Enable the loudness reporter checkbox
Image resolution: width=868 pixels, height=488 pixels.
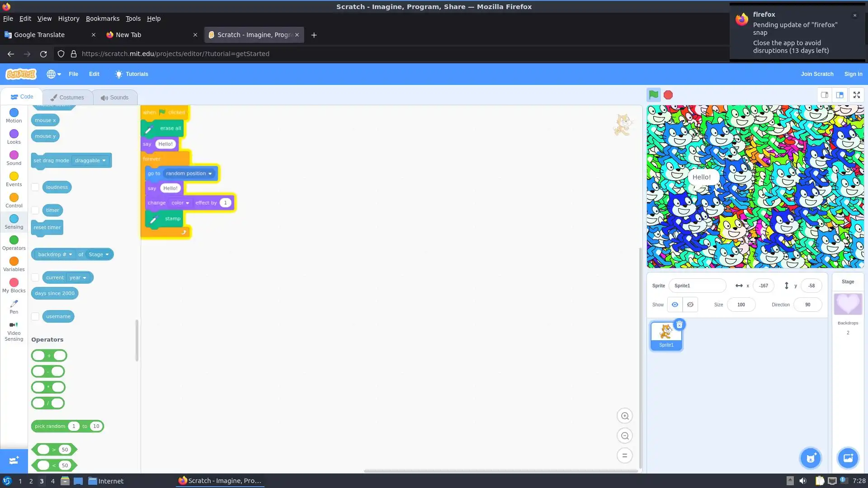(35, 187)
